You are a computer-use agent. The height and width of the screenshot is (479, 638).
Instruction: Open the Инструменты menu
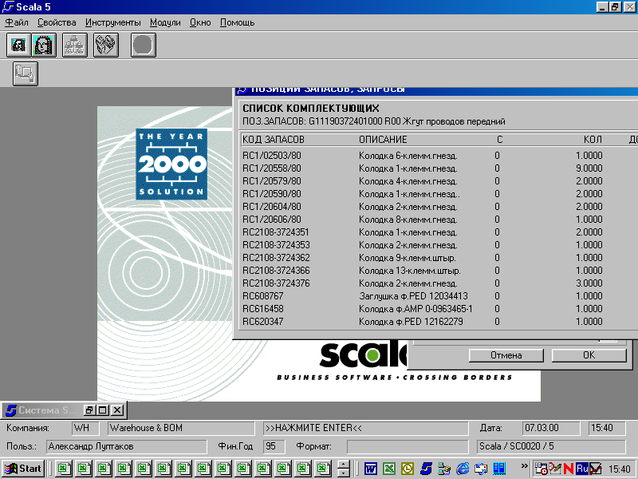coord(113,22)
